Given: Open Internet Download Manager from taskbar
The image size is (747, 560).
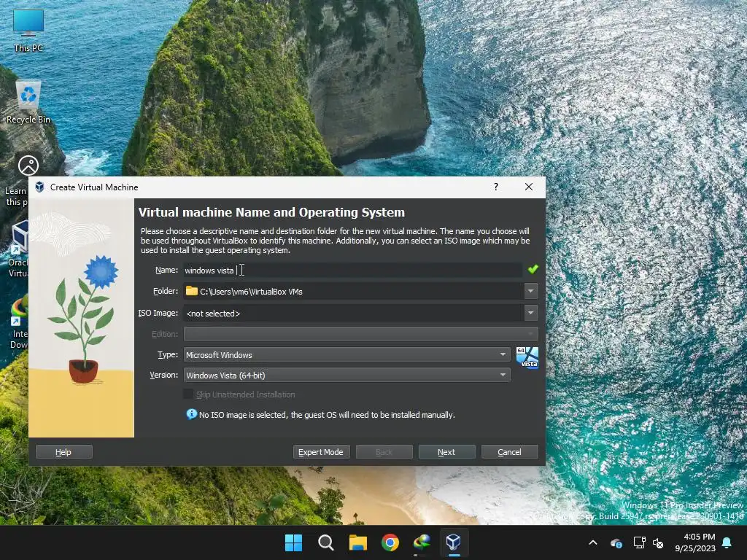Looking at the screenshot, I should tap(422, 542).
